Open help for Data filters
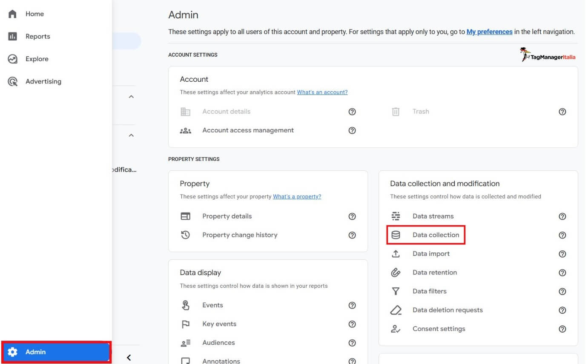The height and width of the screenshot is (364, 588). point(562,291)
